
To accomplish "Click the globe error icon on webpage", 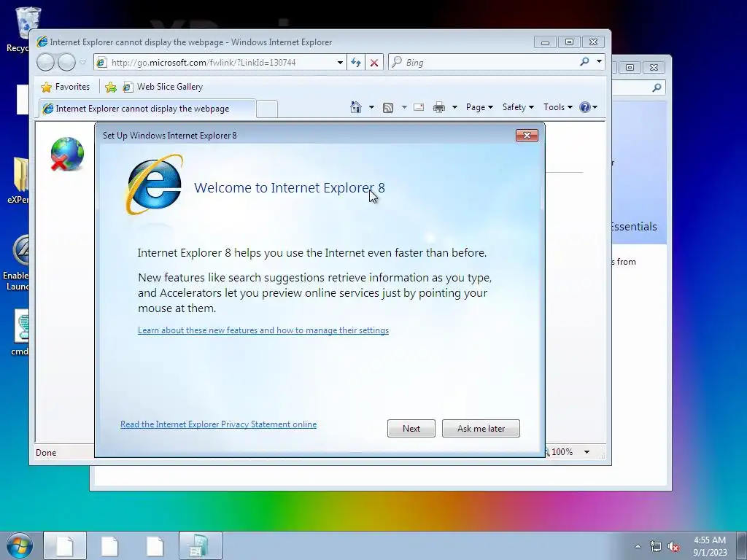I will pyautogui.click(x=67, y=154).
